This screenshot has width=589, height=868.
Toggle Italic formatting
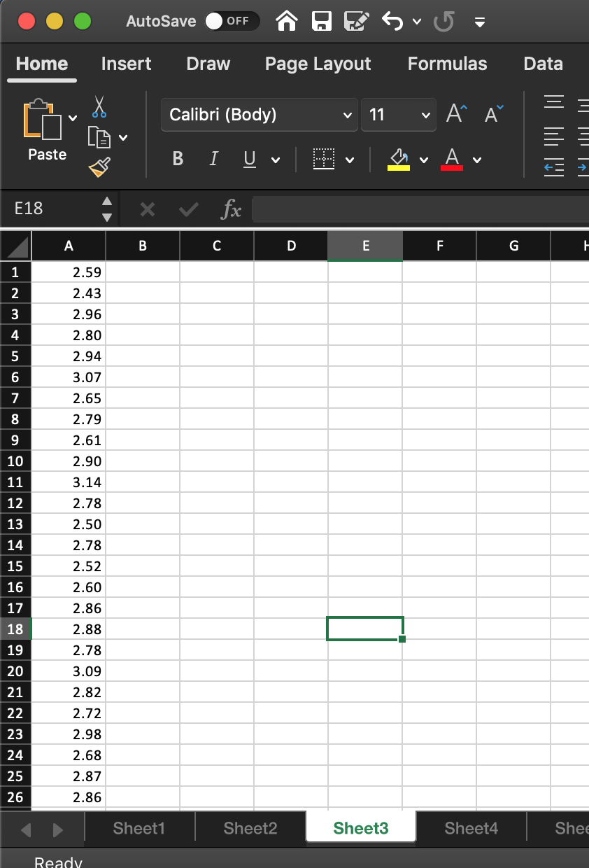213,160
